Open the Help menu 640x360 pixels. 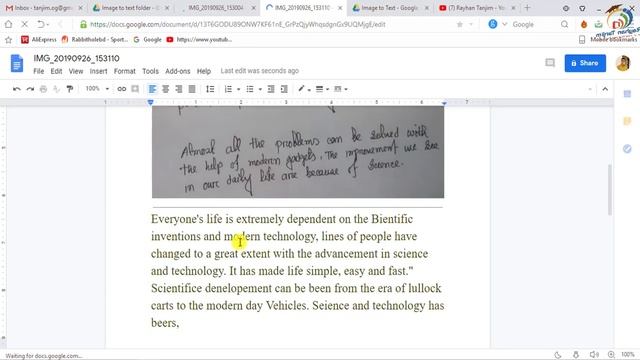[x=204, y=71]
